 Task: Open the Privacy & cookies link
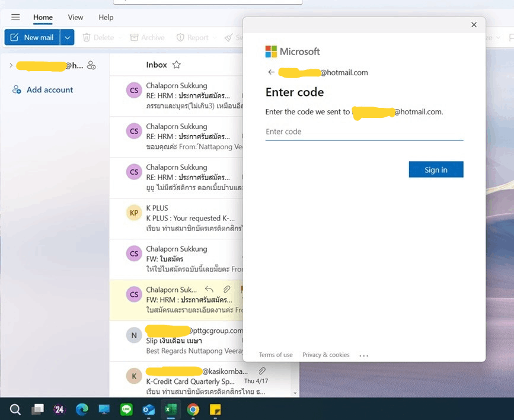326,355
